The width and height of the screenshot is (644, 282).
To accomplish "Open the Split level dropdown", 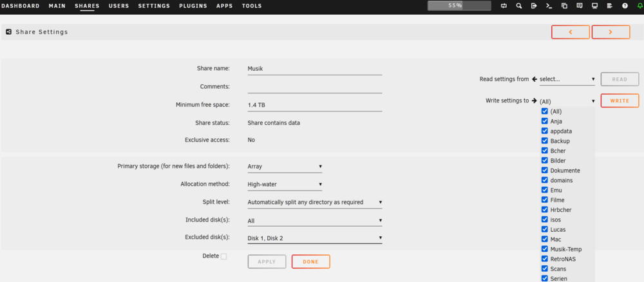I will pyautogui.click(x=315, y=202).
